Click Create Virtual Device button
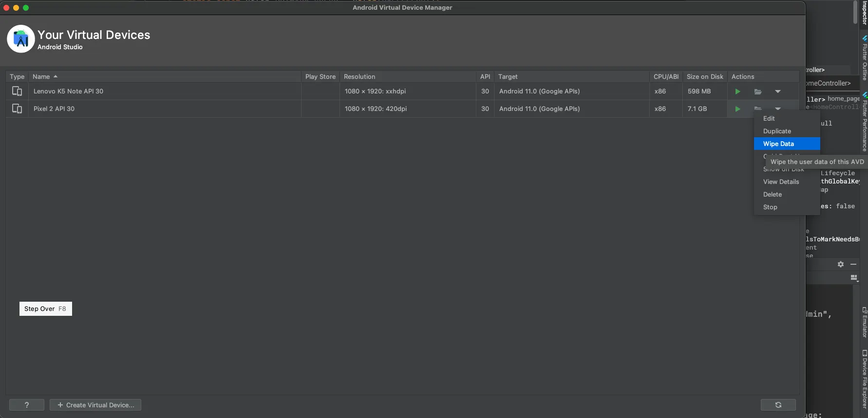Viewport: 868px width, 418px height. tap(95, 405)
